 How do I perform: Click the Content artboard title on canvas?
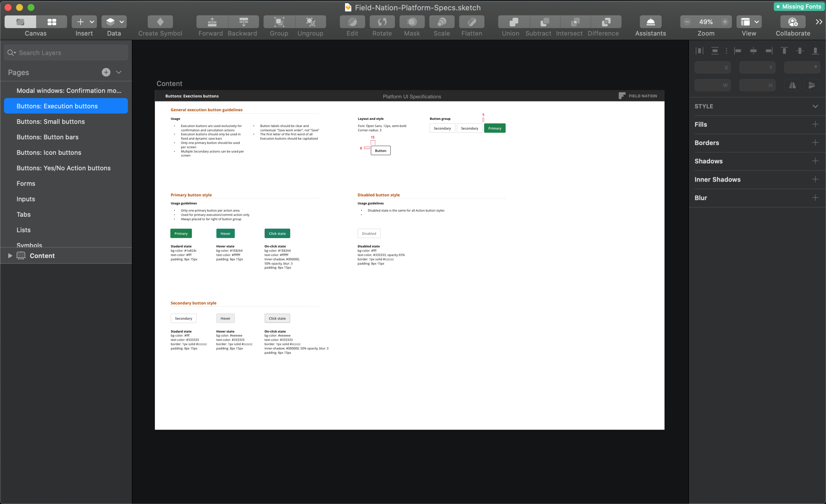tap(169, 84)
